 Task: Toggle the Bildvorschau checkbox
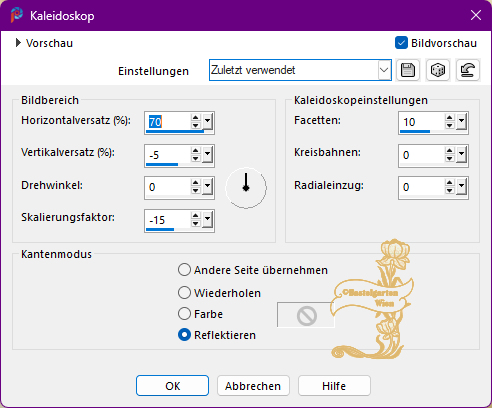[401, 43]
